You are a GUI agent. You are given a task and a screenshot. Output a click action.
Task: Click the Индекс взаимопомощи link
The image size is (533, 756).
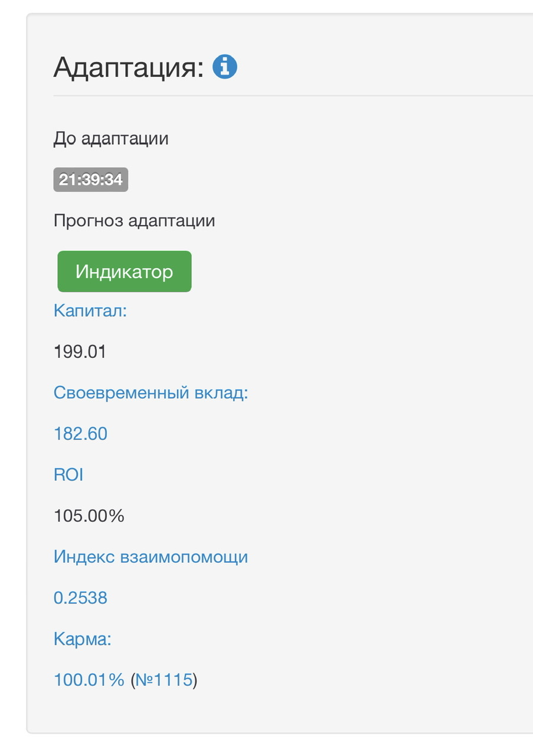(x=151, y=557)
